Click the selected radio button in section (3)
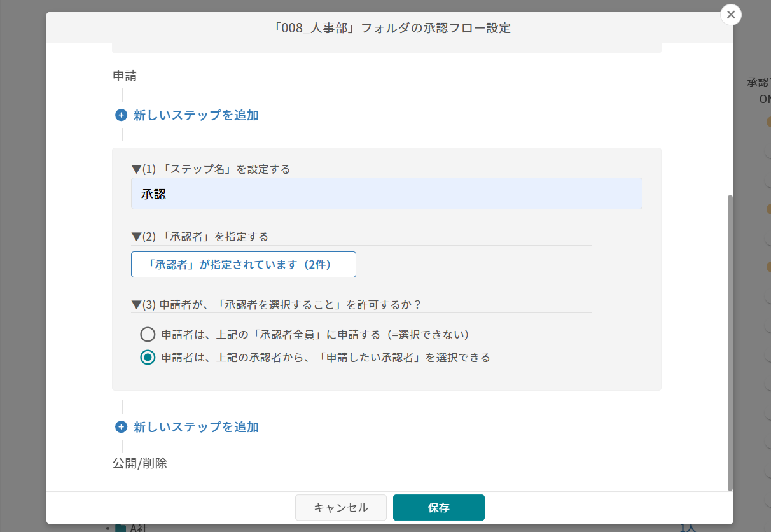 147,357
